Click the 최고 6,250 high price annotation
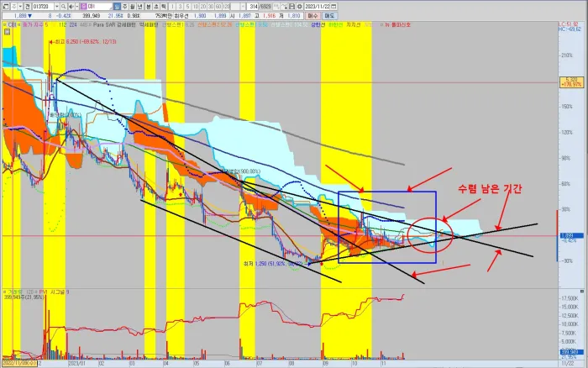The width and height of the screenshot is (588, 368). click(x=85, y=42)
